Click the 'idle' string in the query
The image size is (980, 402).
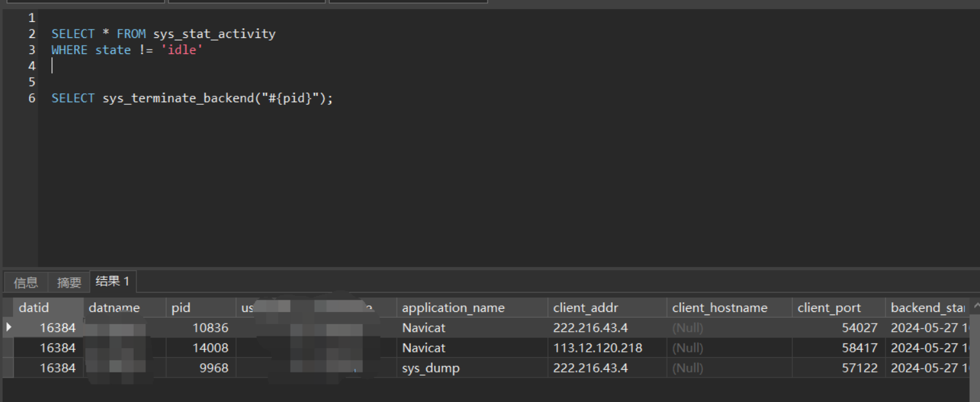(181, 50)
